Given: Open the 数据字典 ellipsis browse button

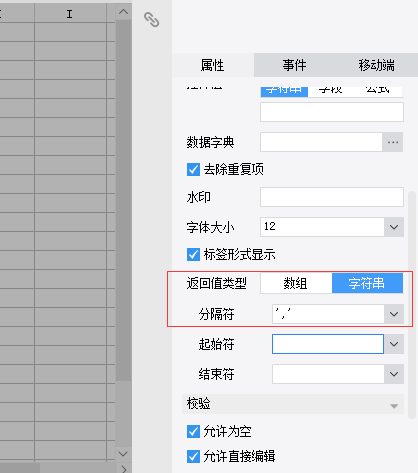Looking at the screenshot, I should tap(393, 142).
